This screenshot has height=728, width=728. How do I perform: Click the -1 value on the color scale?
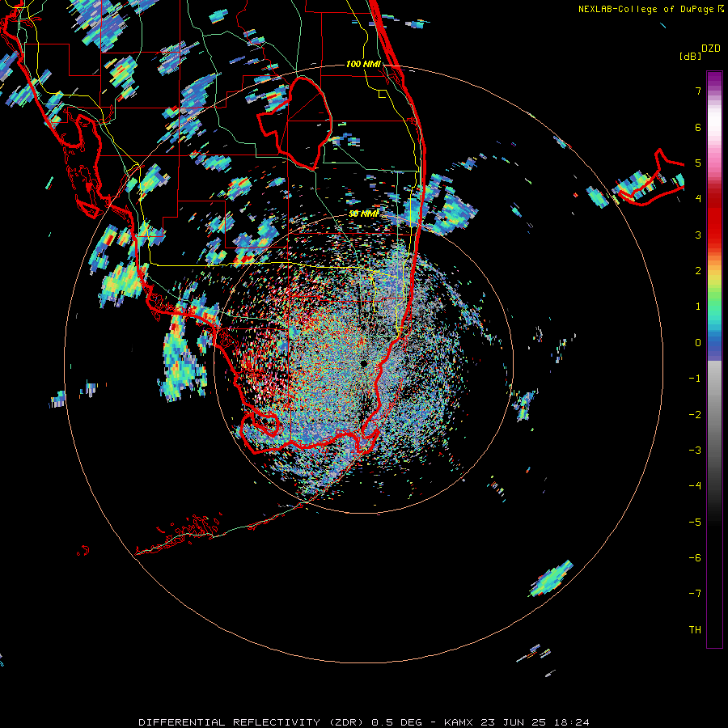[x=695, y=379]
